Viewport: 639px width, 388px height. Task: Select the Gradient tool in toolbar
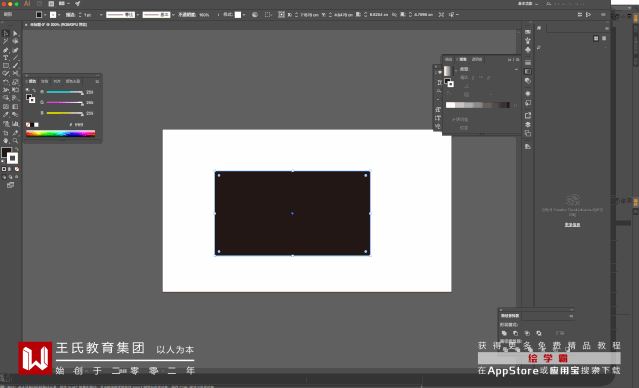point(15,107)
